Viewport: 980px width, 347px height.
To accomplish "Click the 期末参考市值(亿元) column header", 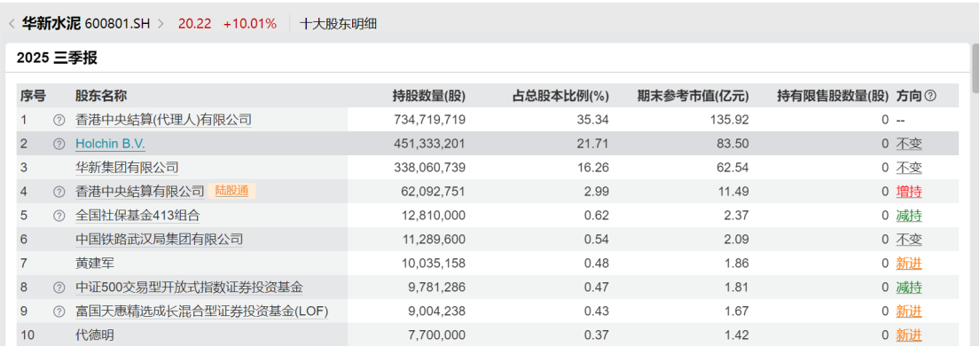I will coord(694,96).
